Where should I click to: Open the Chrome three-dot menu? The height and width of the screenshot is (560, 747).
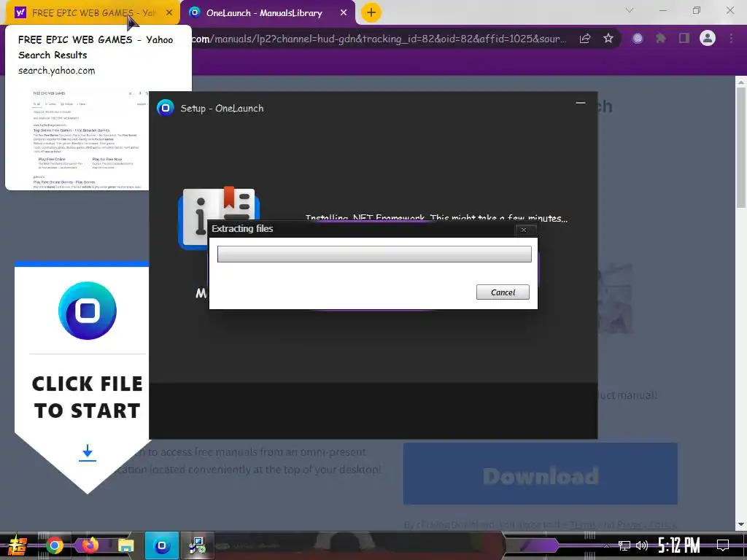[731, 39]
